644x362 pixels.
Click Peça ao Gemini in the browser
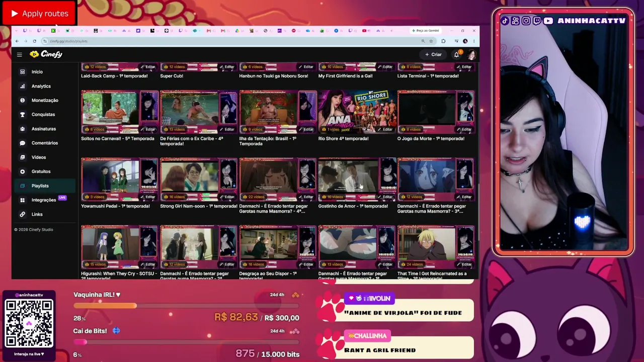coord(426,31)
